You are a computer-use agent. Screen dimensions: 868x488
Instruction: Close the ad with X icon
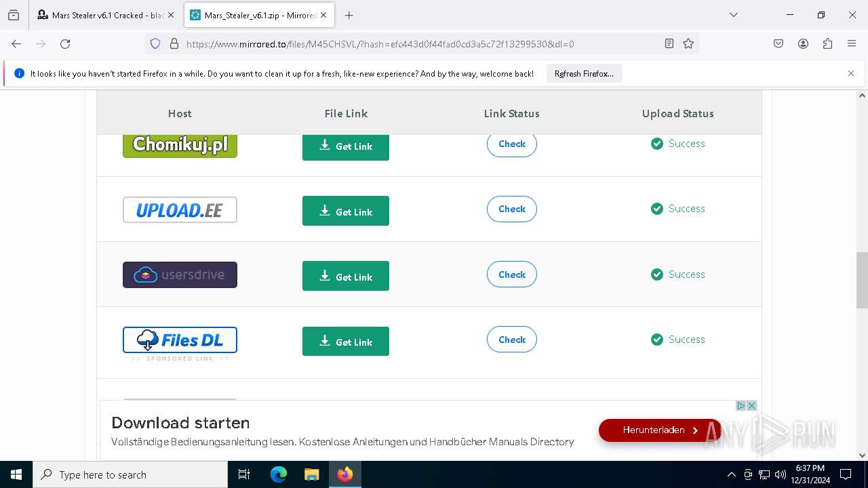[751, 406]
